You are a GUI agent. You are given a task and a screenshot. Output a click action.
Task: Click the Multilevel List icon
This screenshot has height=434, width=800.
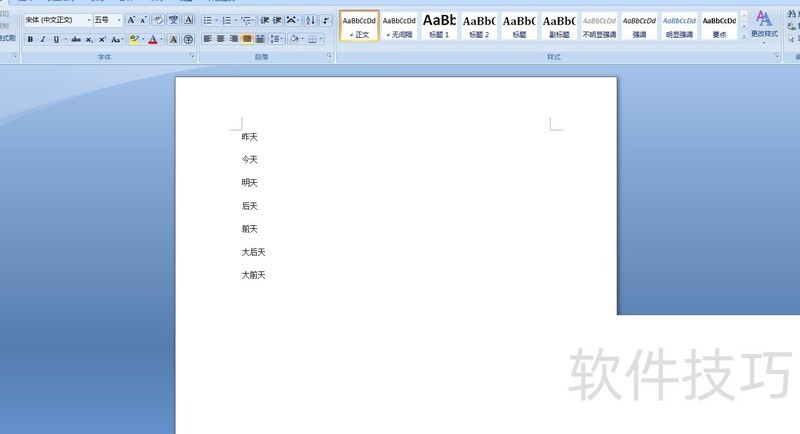coord(246,20)
